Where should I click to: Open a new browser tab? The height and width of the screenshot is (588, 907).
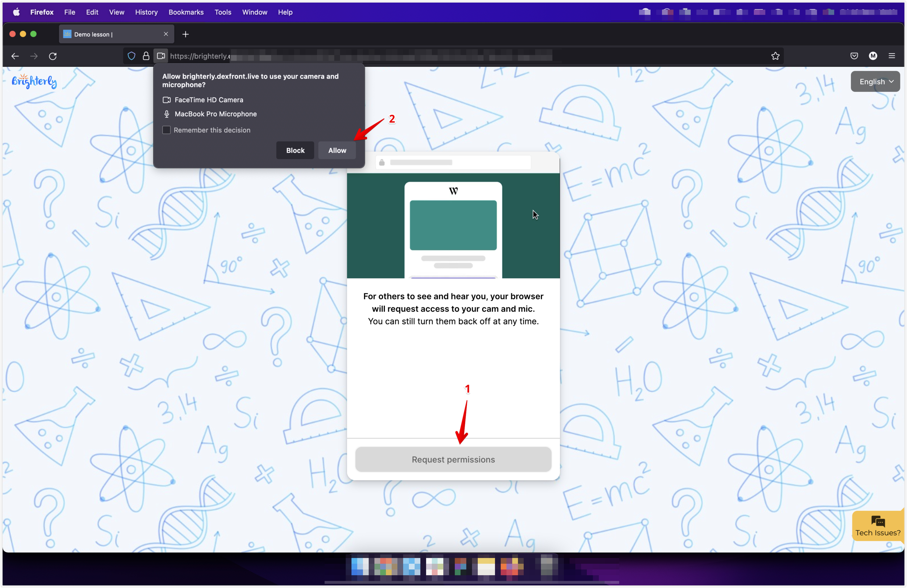click(x=186, y=34)
